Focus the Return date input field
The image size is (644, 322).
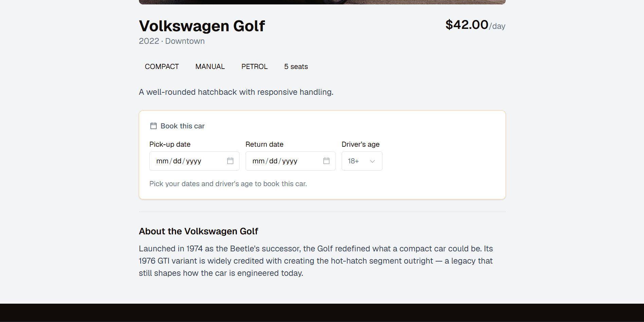tap(290, 161)
